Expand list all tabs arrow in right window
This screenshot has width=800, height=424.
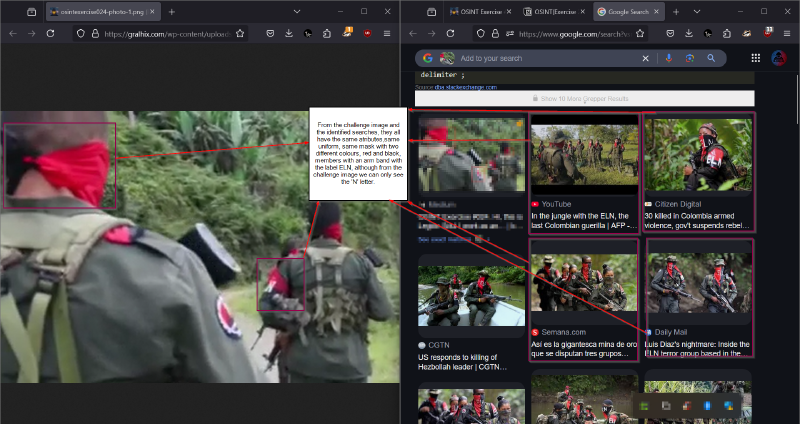tap(696, 11)
